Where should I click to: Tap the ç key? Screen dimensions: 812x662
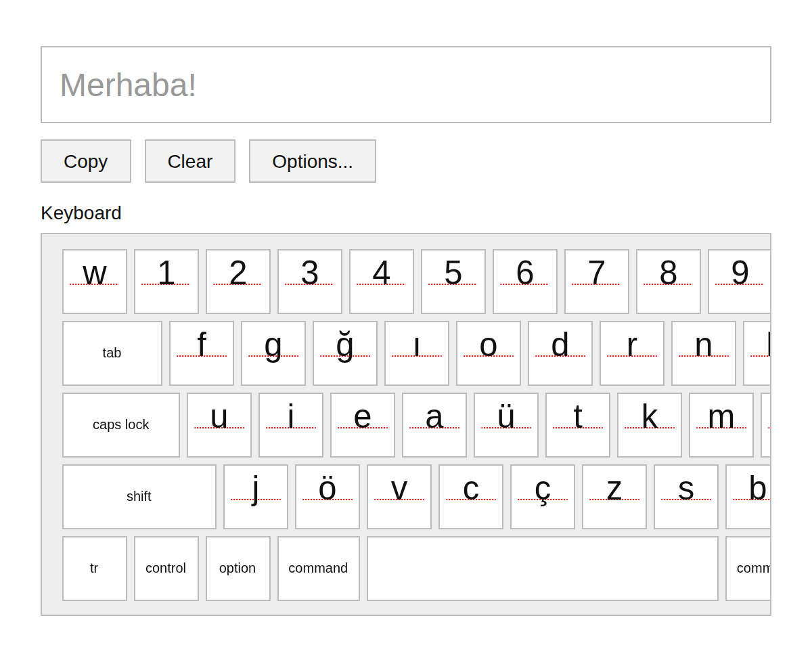pyautogui.click(x=543, y=497)
